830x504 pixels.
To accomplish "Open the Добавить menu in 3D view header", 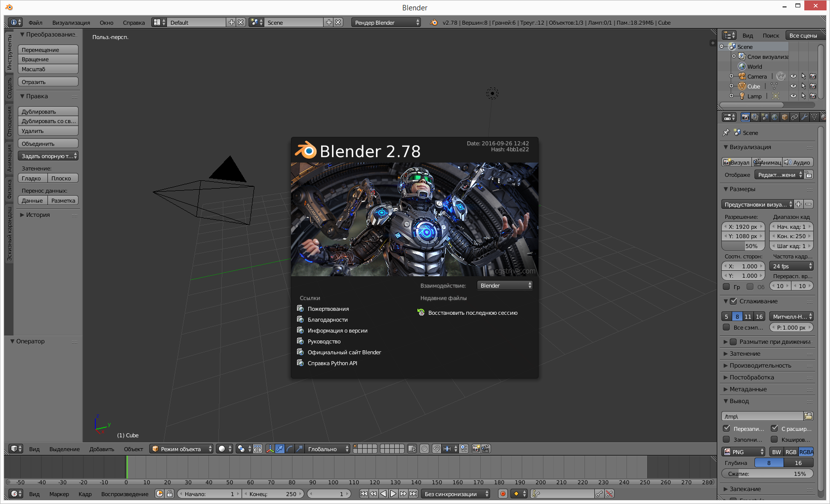I will pos(102,449).
